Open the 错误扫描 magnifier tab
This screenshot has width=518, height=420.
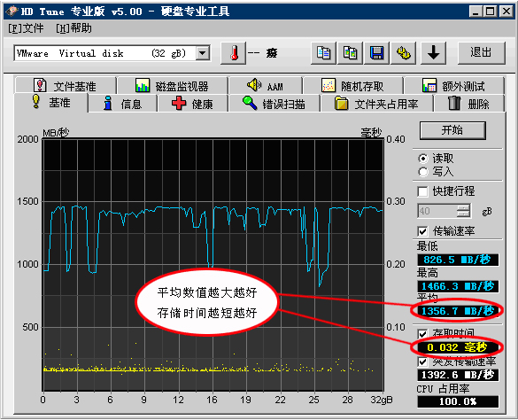pyautogui.click(x=274, y=104)
